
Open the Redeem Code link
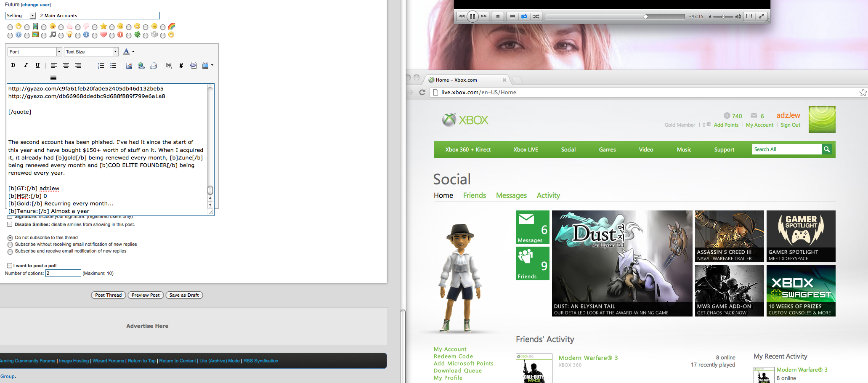tap(454, 356)
